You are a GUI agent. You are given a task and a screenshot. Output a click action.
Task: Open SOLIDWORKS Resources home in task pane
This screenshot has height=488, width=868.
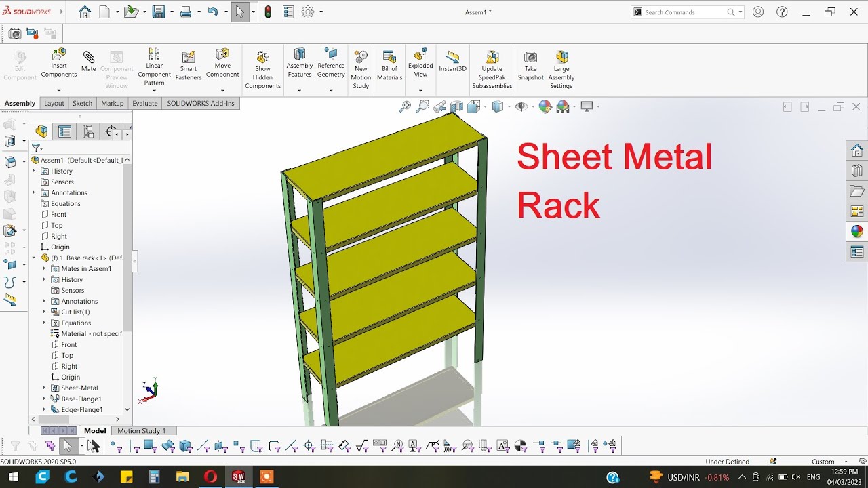[x=857, y=150]
